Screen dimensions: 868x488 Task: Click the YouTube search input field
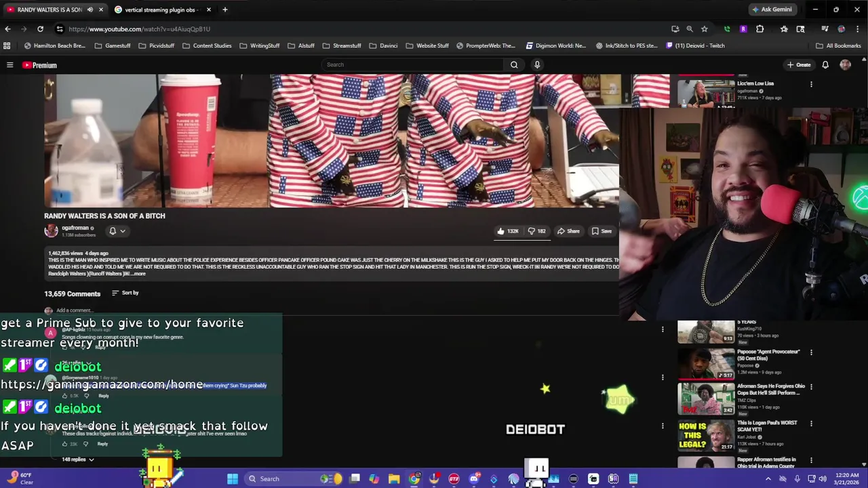(x=414, y=65)
